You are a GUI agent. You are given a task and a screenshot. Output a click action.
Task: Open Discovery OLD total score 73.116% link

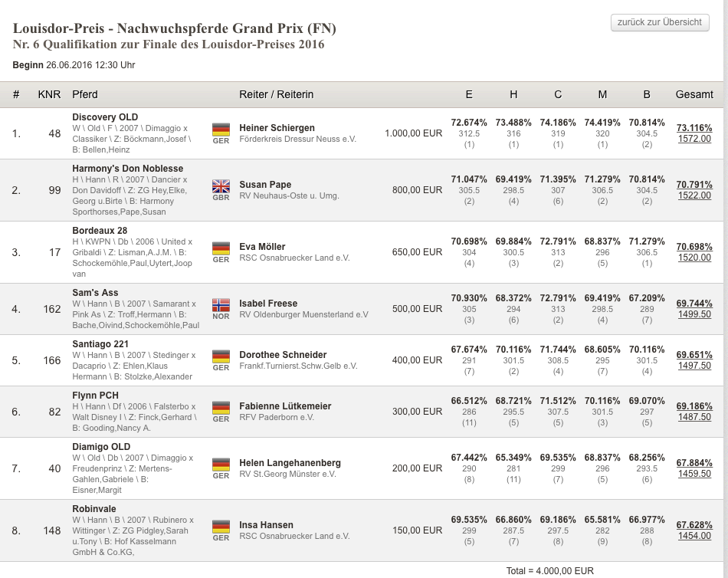[x=694, y=128]
